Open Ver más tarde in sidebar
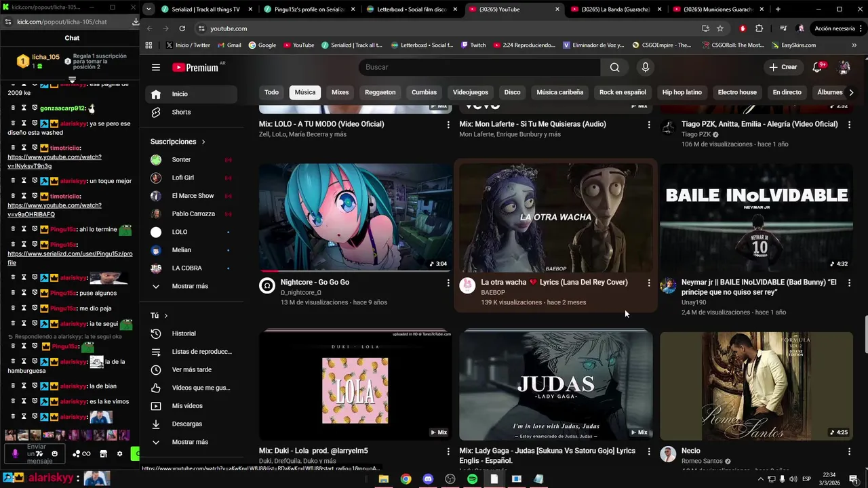 (x=191, y=369)
